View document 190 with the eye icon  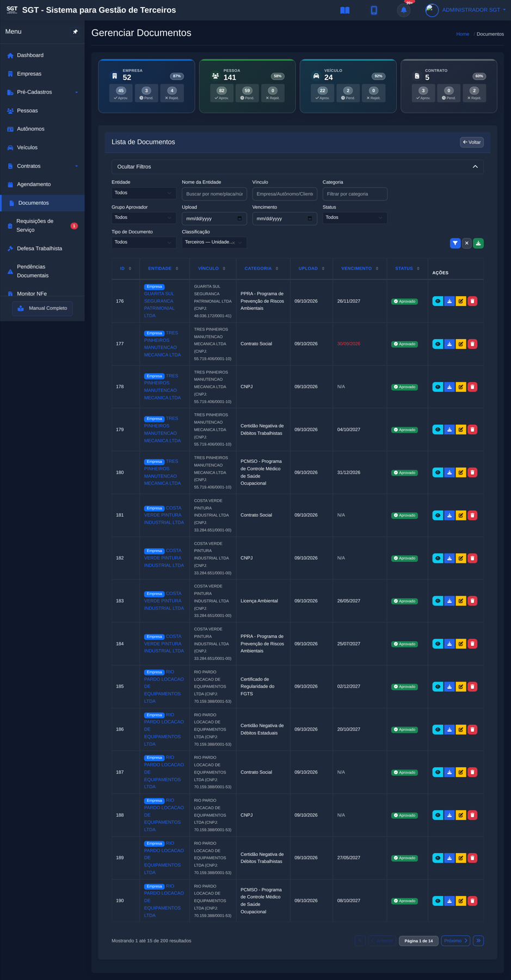click(x=438, y=901)
